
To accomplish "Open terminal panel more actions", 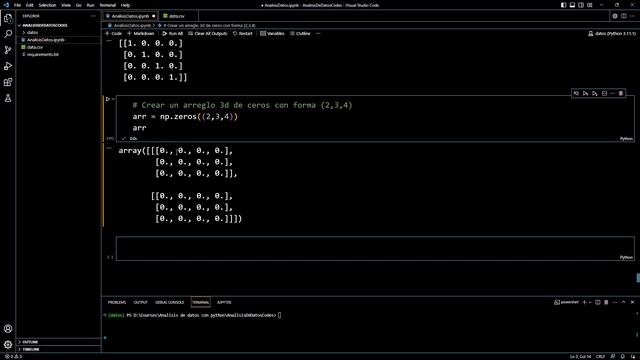I will click(x=615, y=302).
